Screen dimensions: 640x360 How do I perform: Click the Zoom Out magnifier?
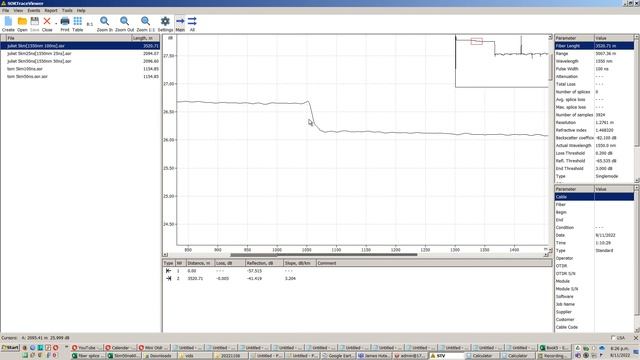pos(124,24)
